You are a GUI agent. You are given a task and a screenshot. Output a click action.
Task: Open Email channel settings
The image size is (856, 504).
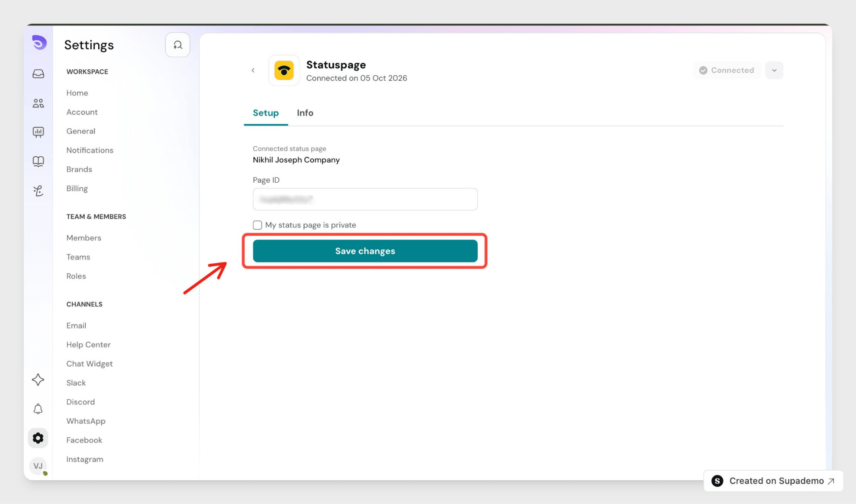click(76, 326)
